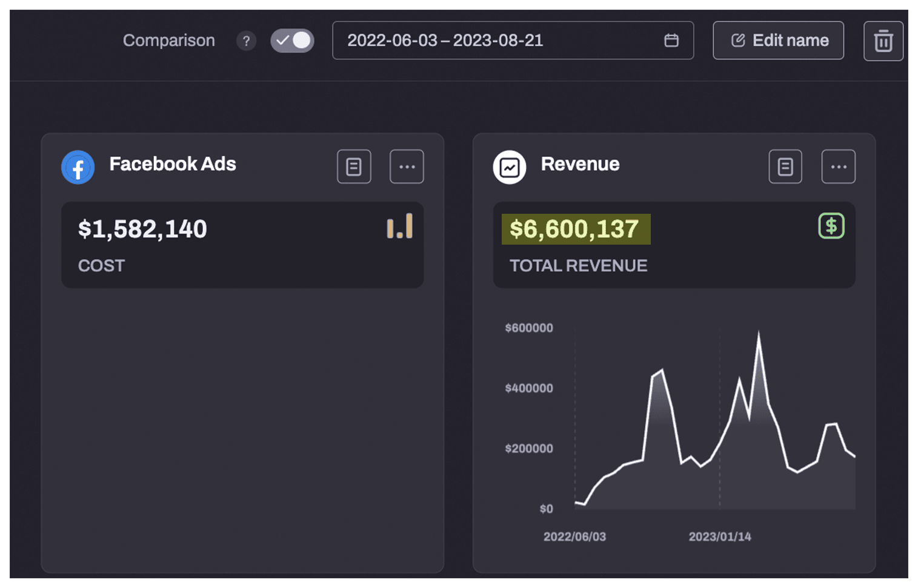Open the Revenue widget notes icon

click(785, 167)
